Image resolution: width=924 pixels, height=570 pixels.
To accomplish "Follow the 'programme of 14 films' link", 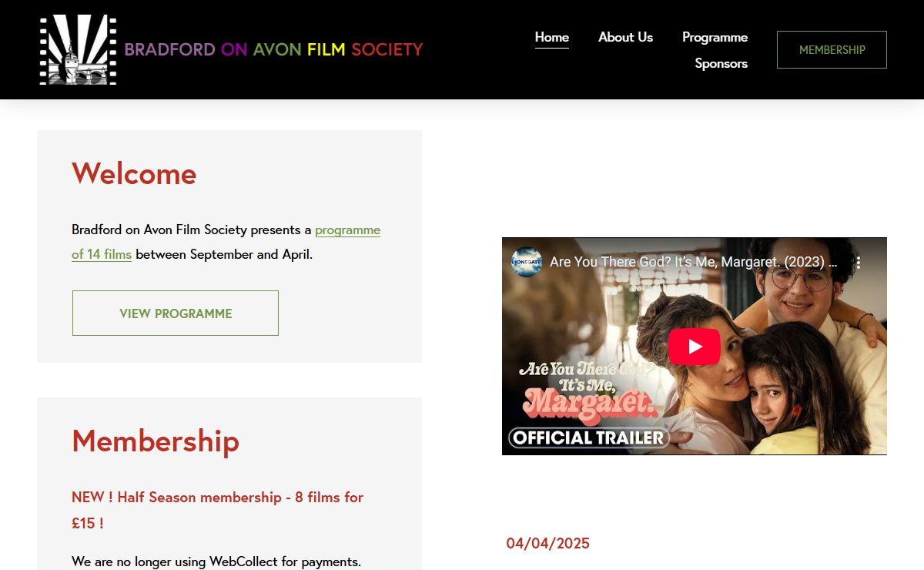I will tap(226, 242).
